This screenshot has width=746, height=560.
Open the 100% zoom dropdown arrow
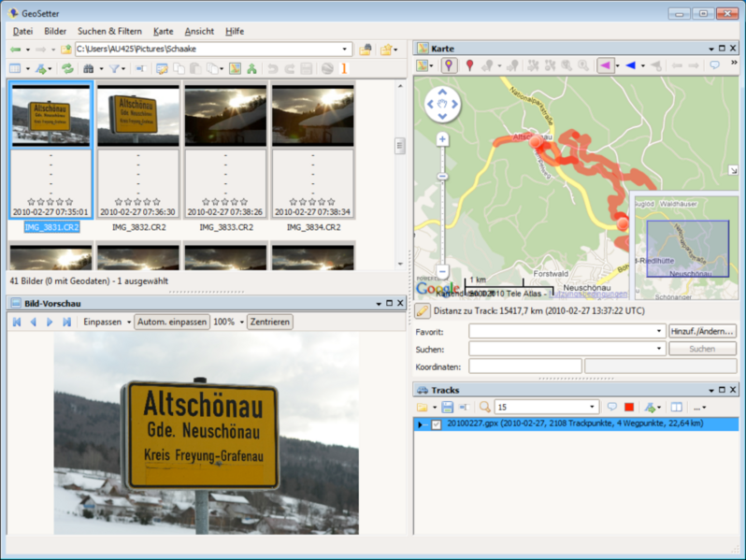(242, 323)
